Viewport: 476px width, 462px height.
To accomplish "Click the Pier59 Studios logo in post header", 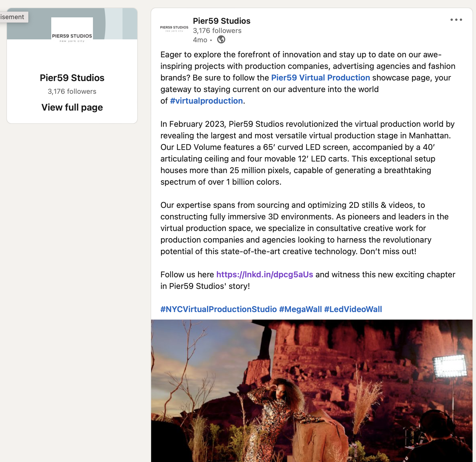I will 174,28.
